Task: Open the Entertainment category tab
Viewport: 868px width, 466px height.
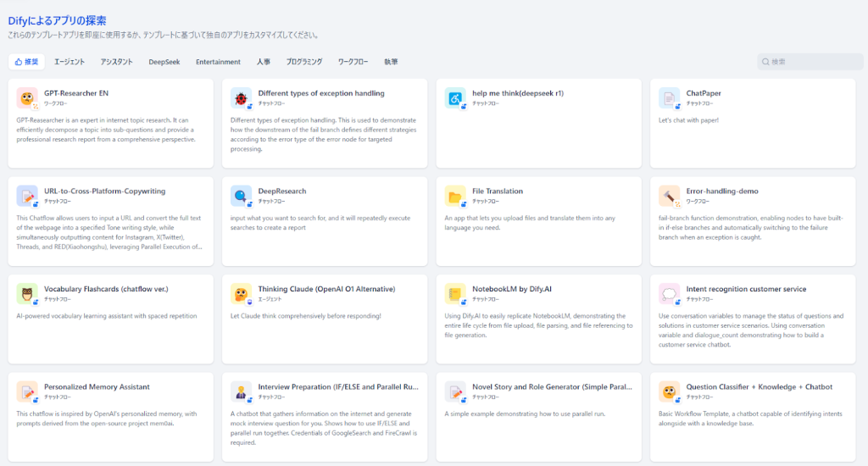Action: click(218, 62)
